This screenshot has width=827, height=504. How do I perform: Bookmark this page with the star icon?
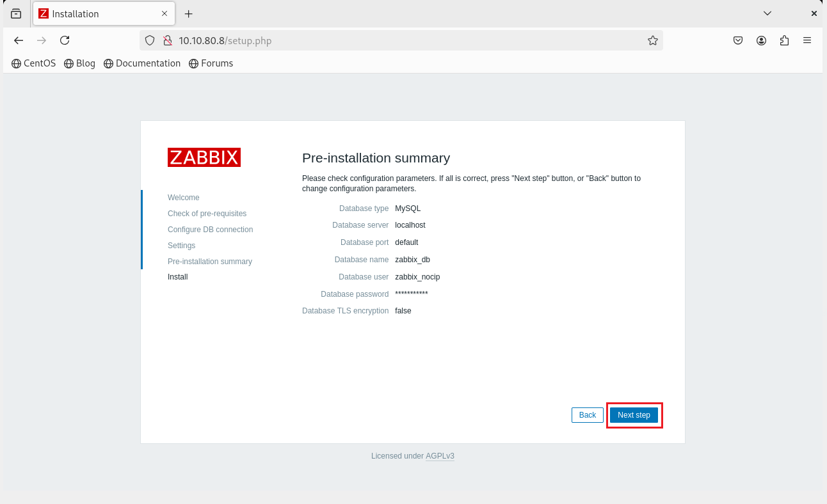652,40
